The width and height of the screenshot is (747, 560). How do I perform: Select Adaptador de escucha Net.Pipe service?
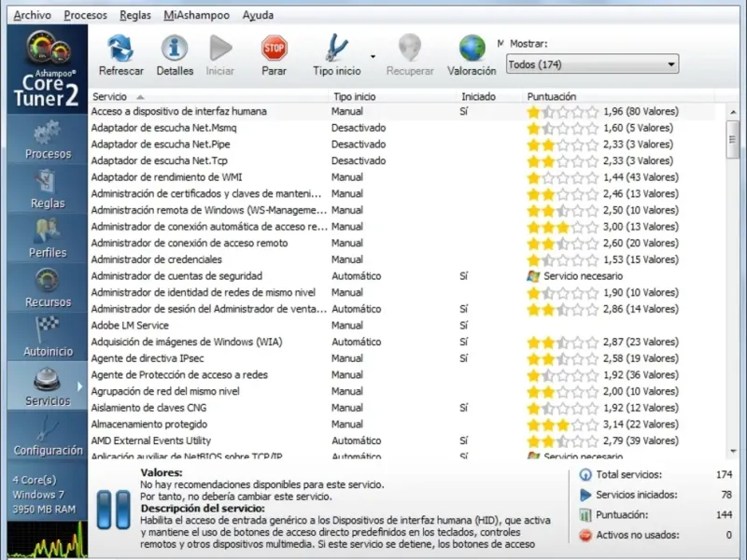click(402, 145)
